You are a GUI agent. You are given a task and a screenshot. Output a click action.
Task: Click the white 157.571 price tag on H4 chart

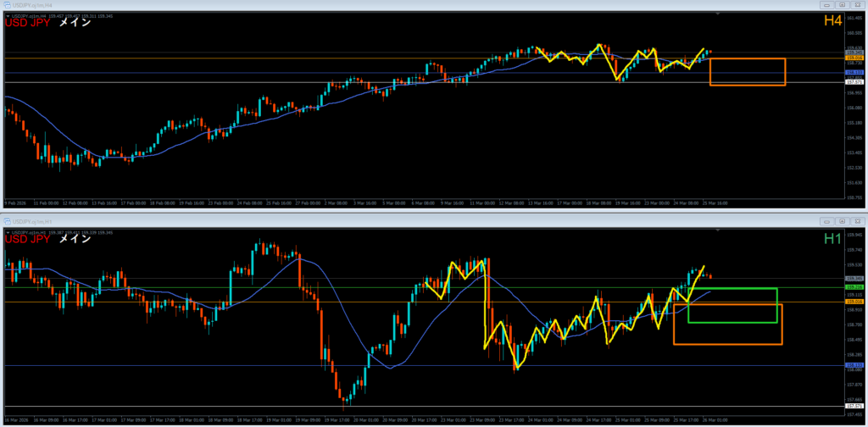tap(854, 82)
